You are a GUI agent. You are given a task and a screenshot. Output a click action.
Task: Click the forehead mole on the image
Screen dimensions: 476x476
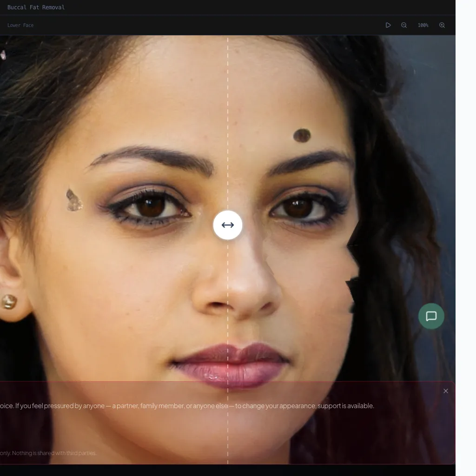pos(302,135)
